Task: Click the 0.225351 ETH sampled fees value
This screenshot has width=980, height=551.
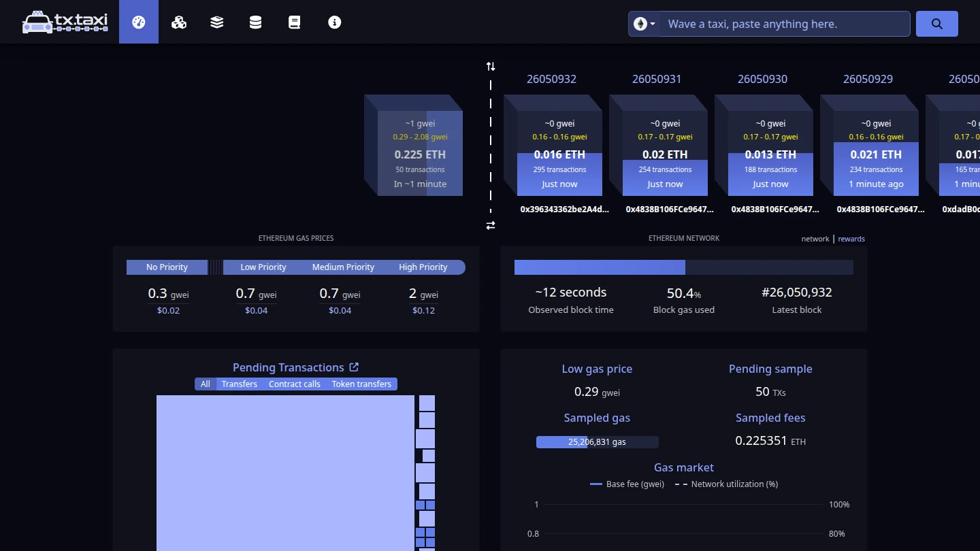Action: [x=770, y=441]
